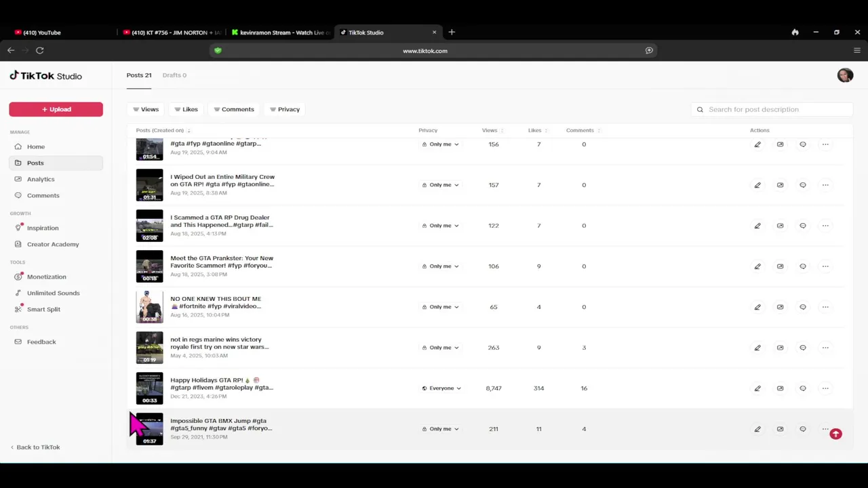
Task: Open the Likes filter
Action: coord(186,109)
